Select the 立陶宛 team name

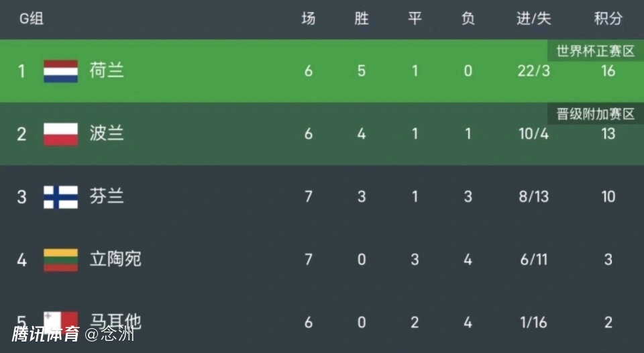(115, 259)
